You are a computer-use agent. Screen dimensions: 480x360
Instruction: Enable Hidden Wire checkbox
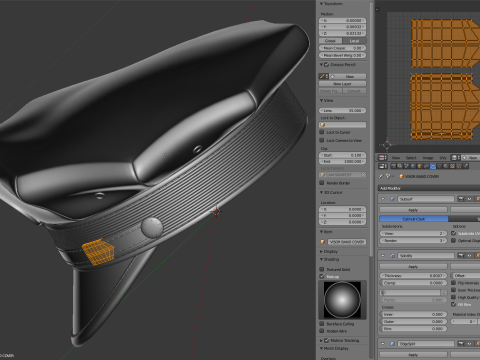pos(322,331)
